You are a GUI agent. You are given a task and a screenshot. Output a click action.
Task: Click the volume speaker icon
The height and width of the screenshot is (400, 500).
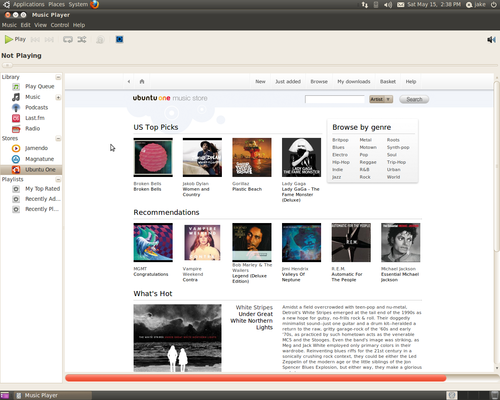491,40
